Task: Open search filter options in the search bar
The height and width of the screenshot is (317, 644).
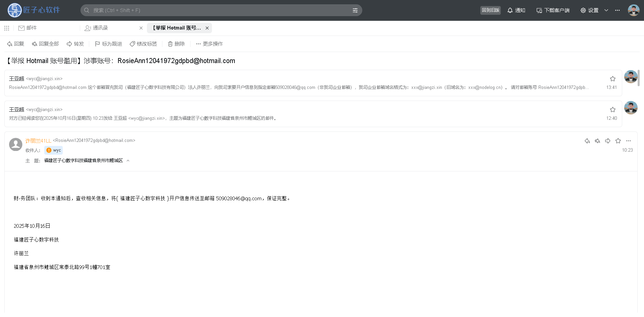Action: (x=355, y=10)
